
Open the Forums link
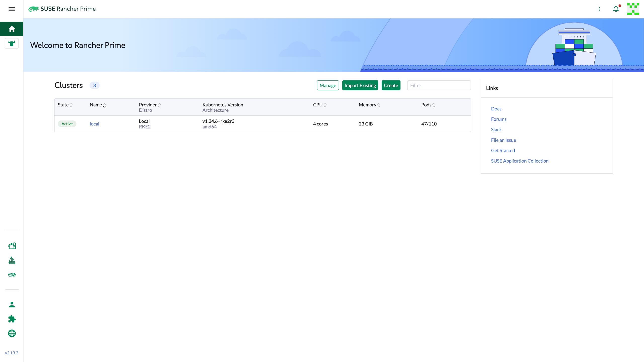coord(499,119)
